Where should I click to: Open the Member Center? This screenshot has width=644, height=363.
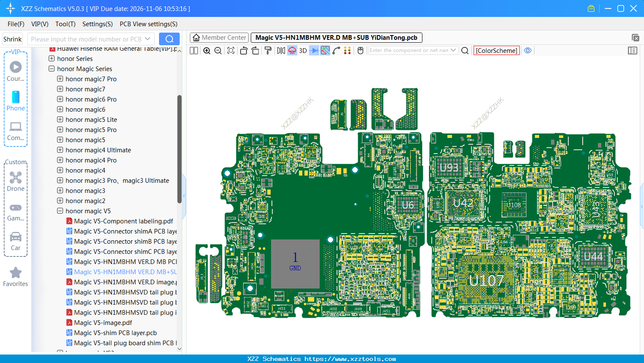click(219, 37)
